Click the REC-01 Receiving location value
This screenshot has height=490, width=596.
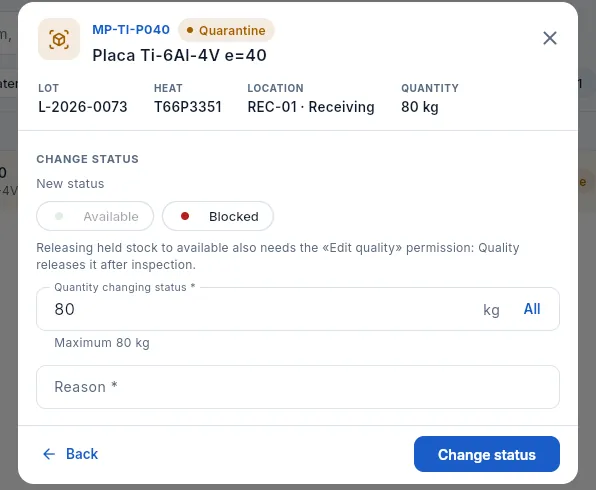(x=311, y=107)
